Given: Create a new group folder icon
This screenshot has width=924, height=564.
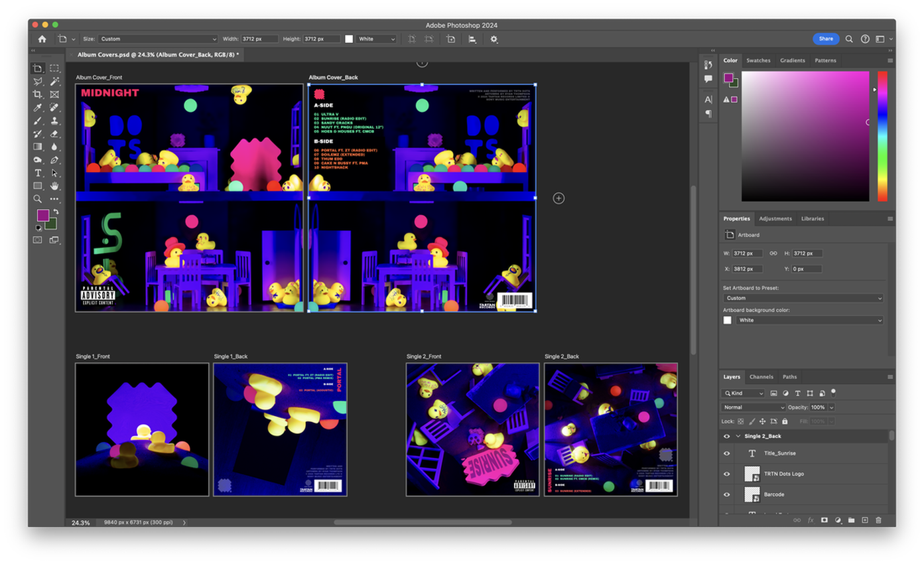Looking at the screenshot, I should (x=851, y=520).
